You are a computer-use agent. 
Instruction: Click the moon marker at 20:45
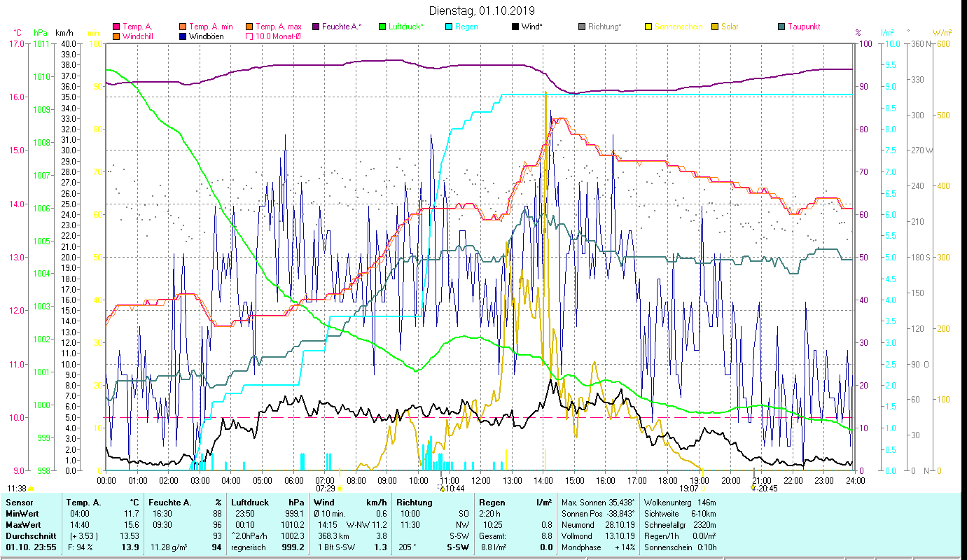coord(753,488)
